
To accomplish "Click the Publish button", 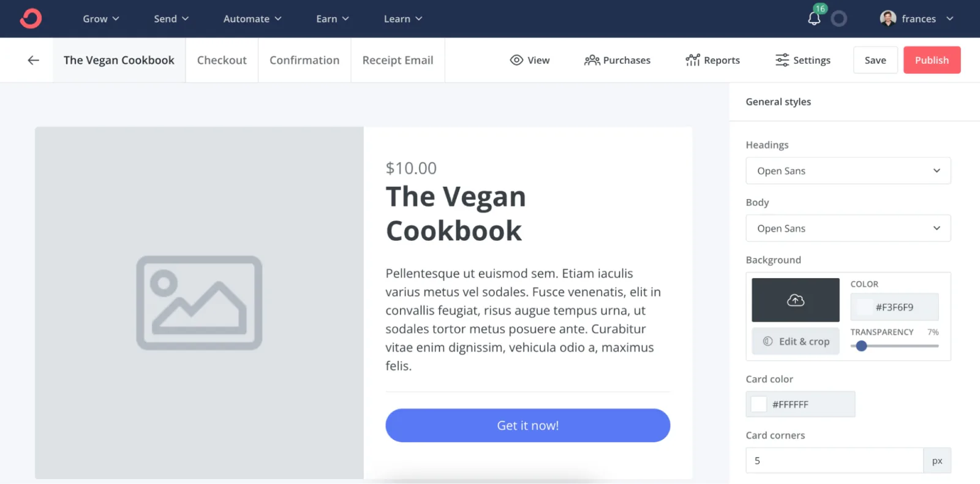I will [x=932, y=60].
